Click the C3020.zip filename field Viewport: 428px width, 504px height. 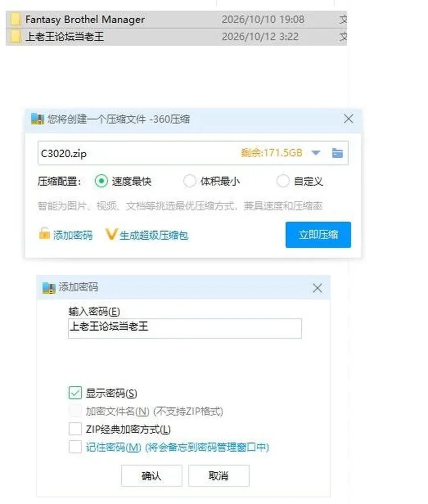click(x=193, y=153)
